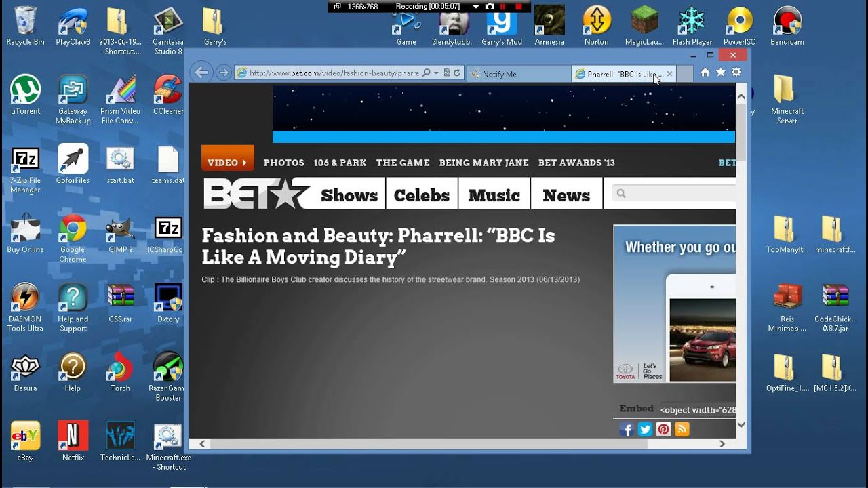The width and height of the screenshot is (868, 488).
Task: Open the PHOTOS nav link
Action: coord(283,163)
